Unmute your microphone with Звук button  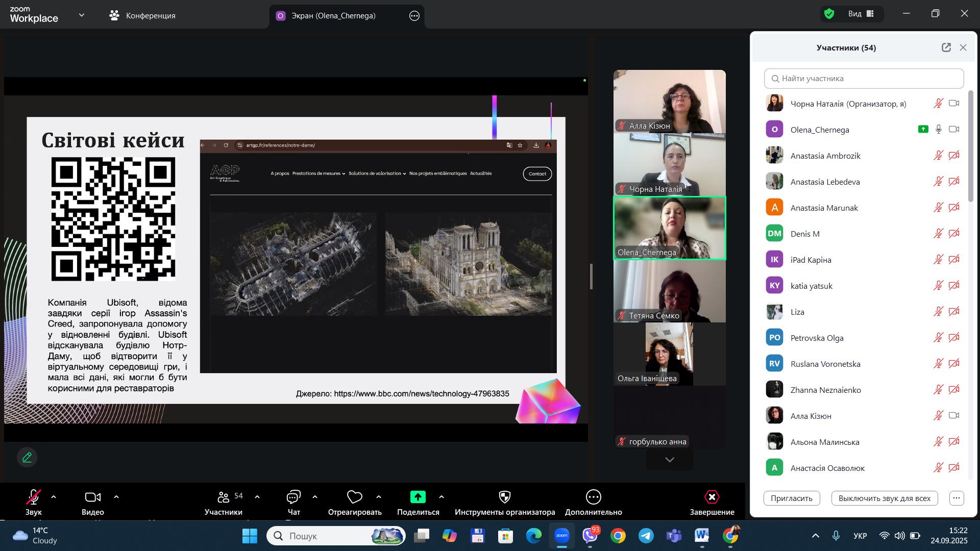(x=34, y=497)
